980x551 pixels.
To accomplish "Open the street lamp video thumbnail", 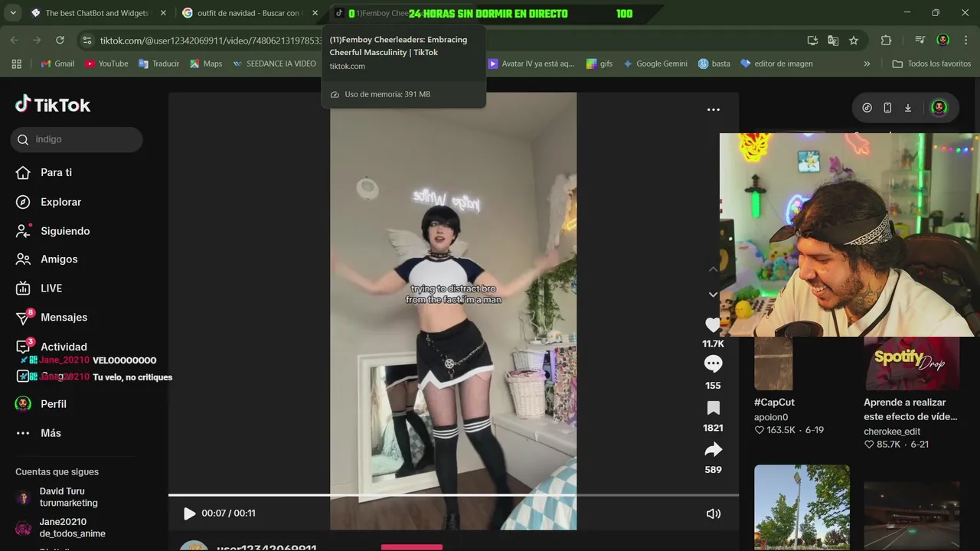I will [x=802, y=507].
